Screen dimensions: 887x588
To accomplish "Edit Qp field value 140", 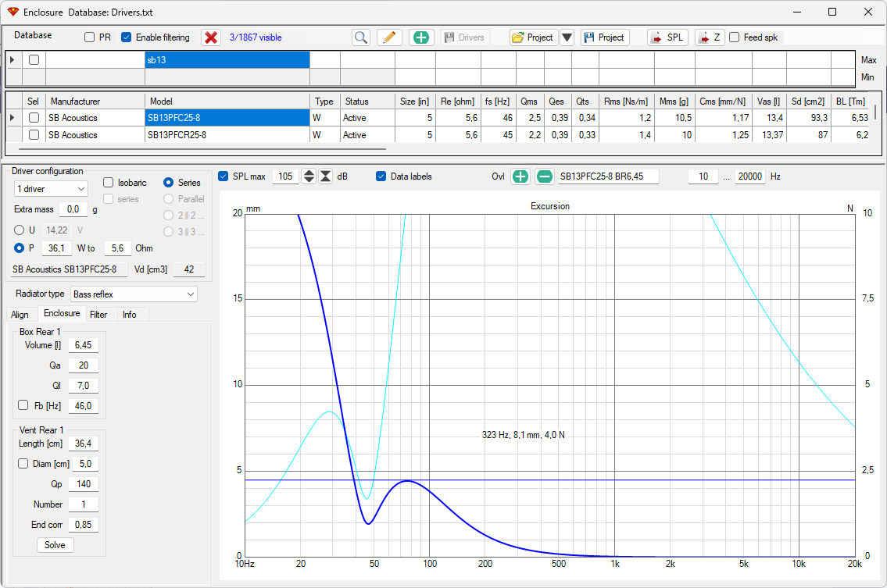I will click(83, 484).
